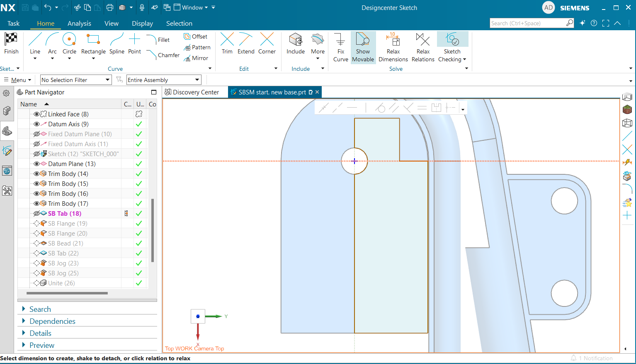Screen dimensions: 636x364
Task: Click the search command input field
Action: [527, 23]
